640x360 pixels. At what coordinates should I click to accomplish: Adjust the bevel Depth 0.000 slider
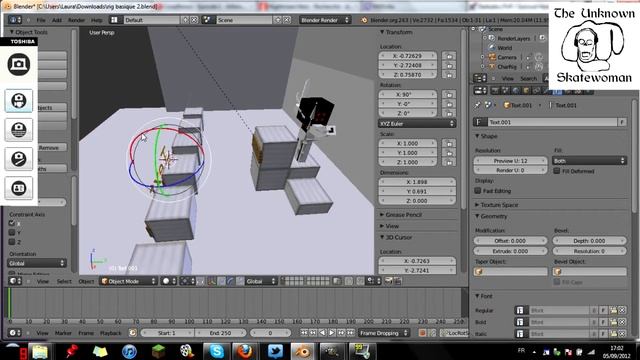click(x=589, y=241)
